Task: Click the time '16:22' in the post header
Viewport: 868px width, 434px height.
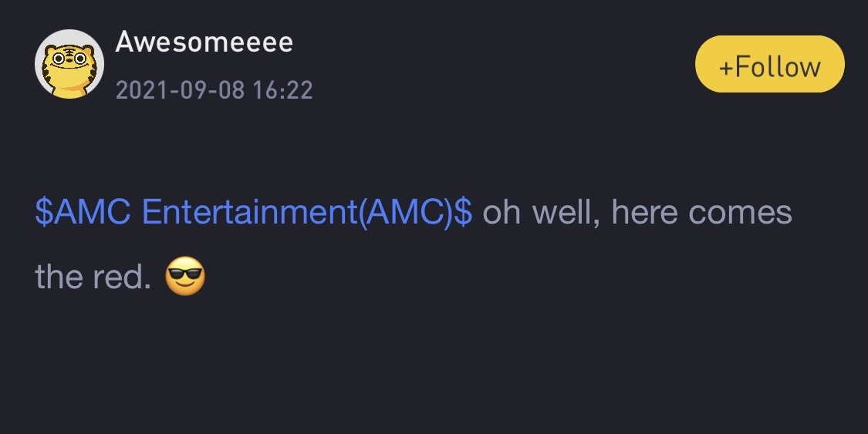Action: pos(283,90)
